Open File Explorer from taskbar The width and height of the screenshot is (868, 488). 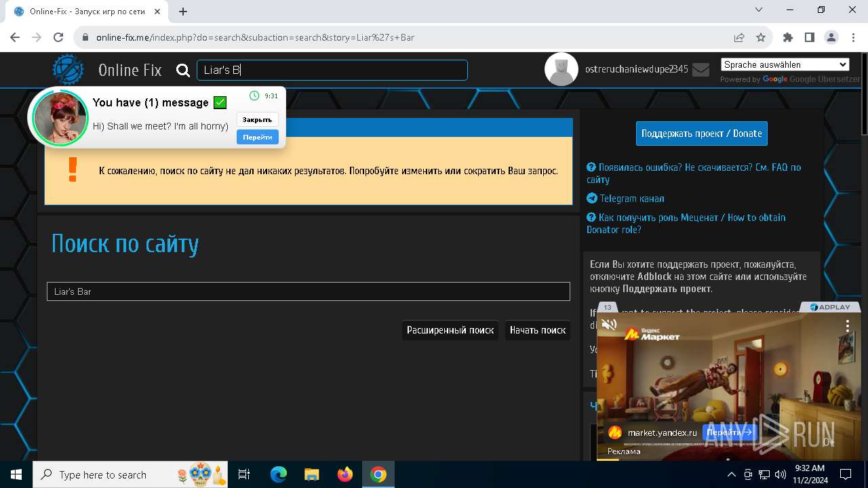pyautogui.click(x=311, y=474)
